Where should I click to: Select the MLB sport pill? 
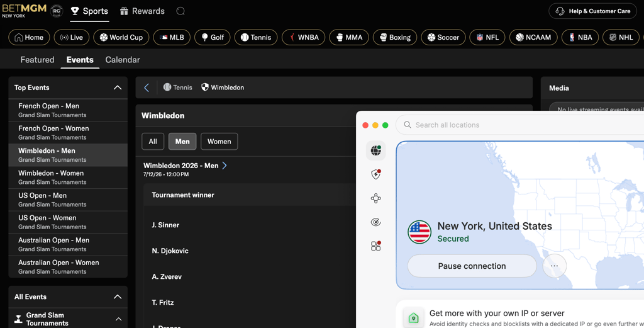coord(172,37)
